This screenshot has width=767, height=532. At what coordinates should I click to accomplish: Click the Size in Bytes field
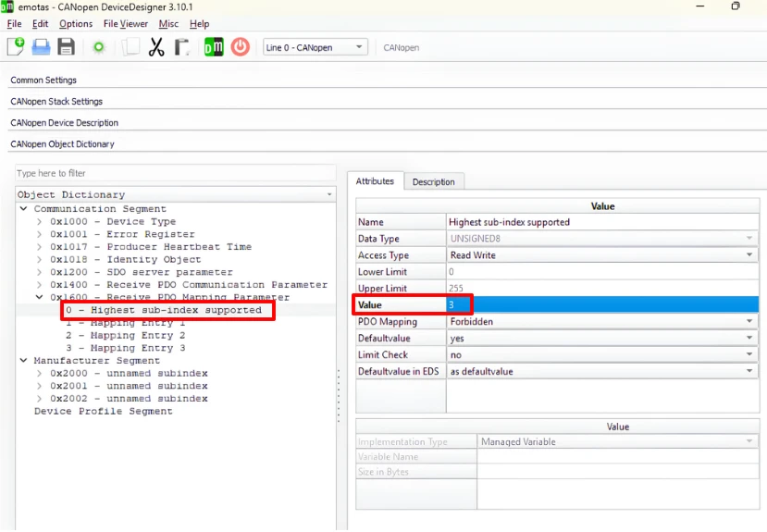618,472
